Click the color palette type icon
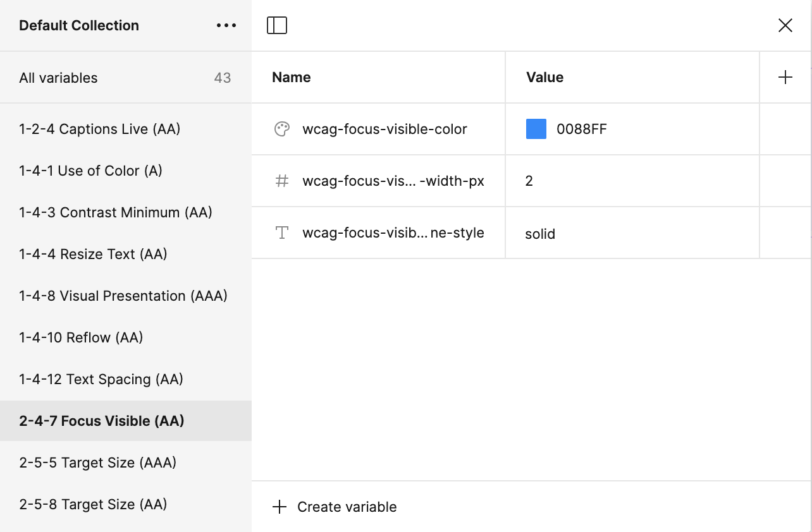The image size is (812, 532). coord(282,129)
